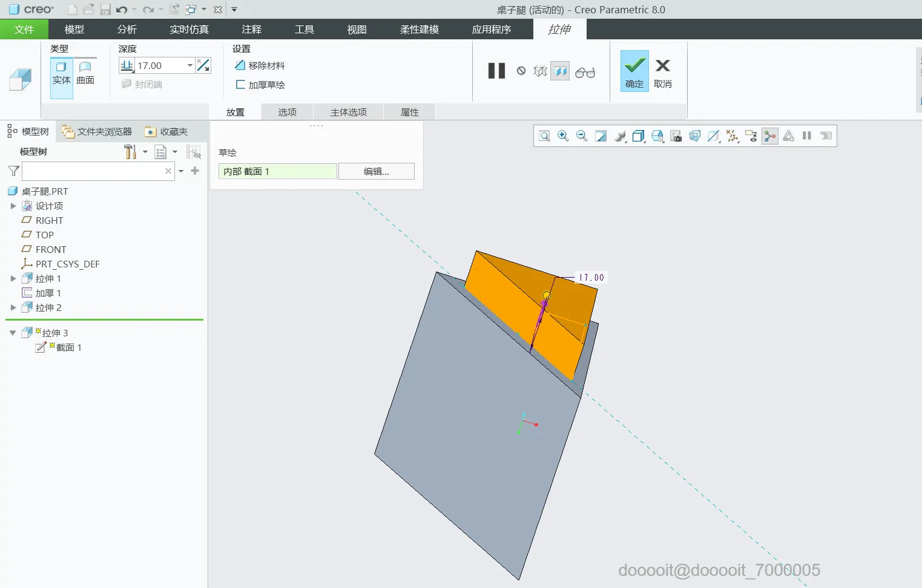This screenshot has height=588, width=922.
Task: Toggle the 移除材料 remove material option
Action: click(x=260, y=65)
